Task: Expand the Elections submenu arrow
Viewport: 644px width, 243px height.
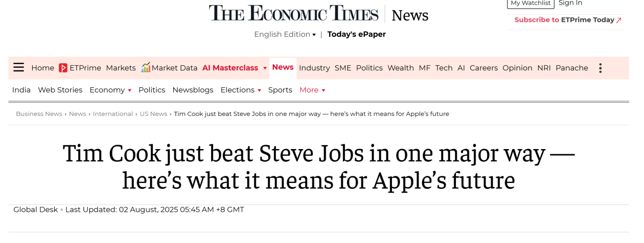Action: click(x=260, y=90)
